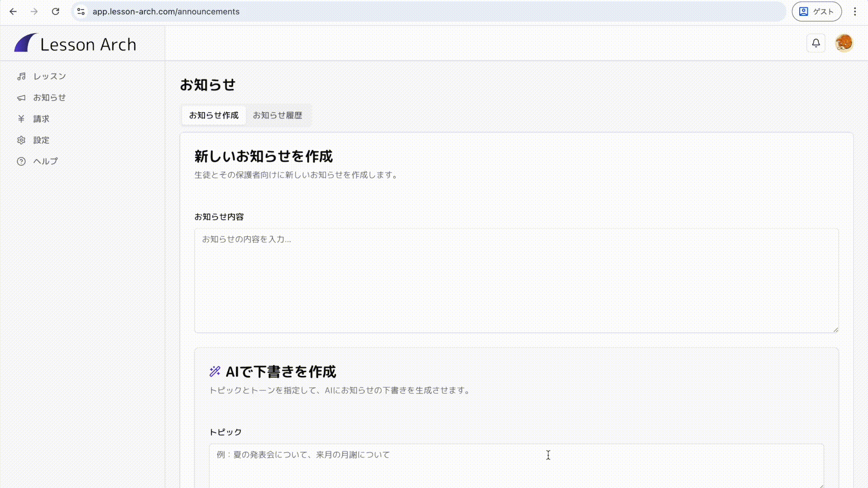
Task: Click the Lesson Arch logo
Action: [x=75, y=44]
